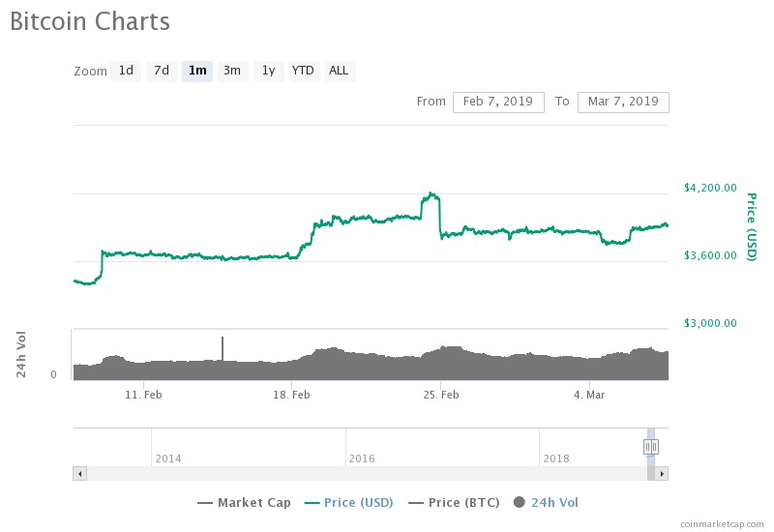
Task: Show year-to-date with YTD button
Action: pos(303,71)
